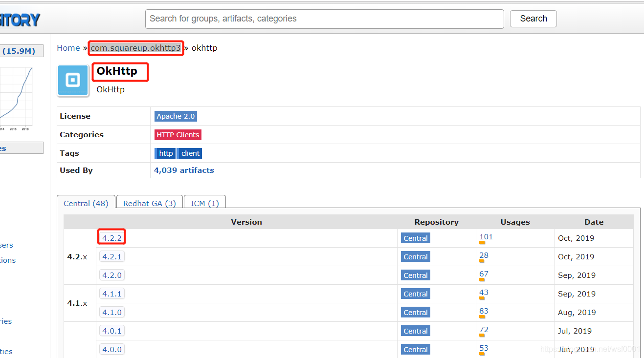Click Central repository badge in 4.2.2 row
The height and width of the screenshot is (358, 644).
click(416, 238)
